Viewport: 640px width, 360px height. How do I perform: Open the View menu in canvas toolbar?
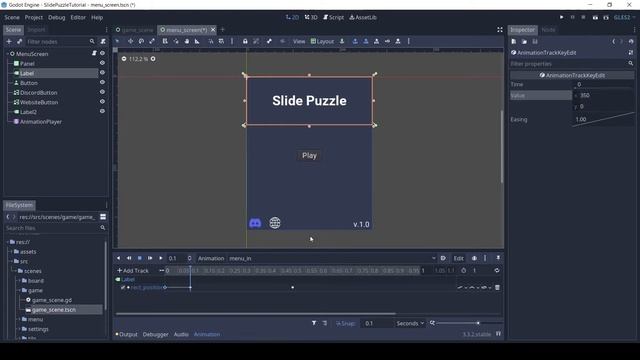[299, 41]
